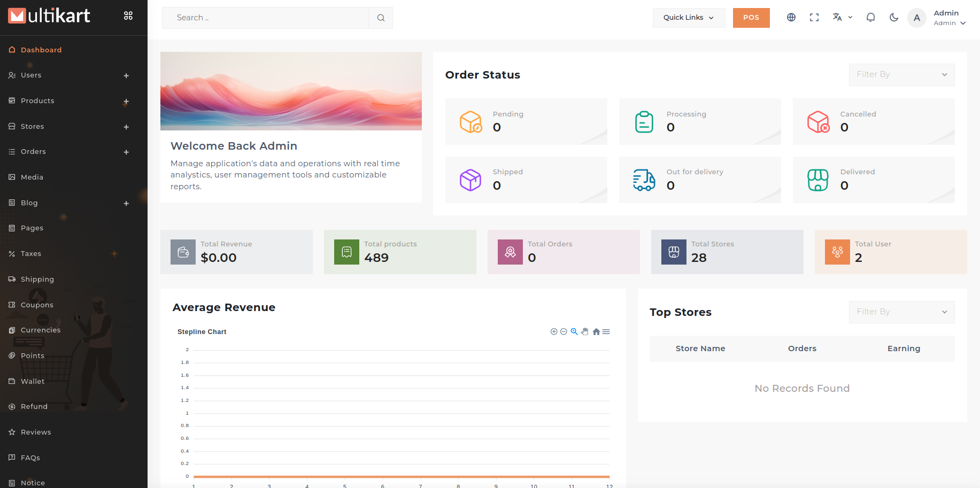Expand the Products sidebar menu

(x=126, y=101)
